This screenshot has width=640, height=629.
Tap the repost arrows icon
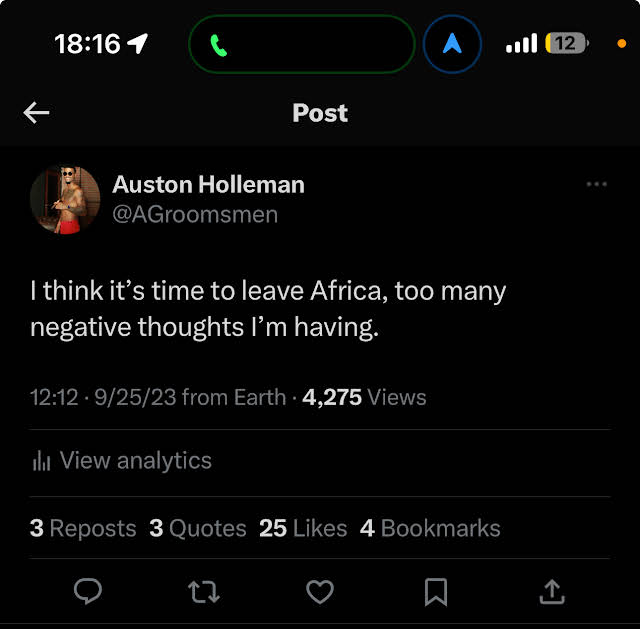204,592
